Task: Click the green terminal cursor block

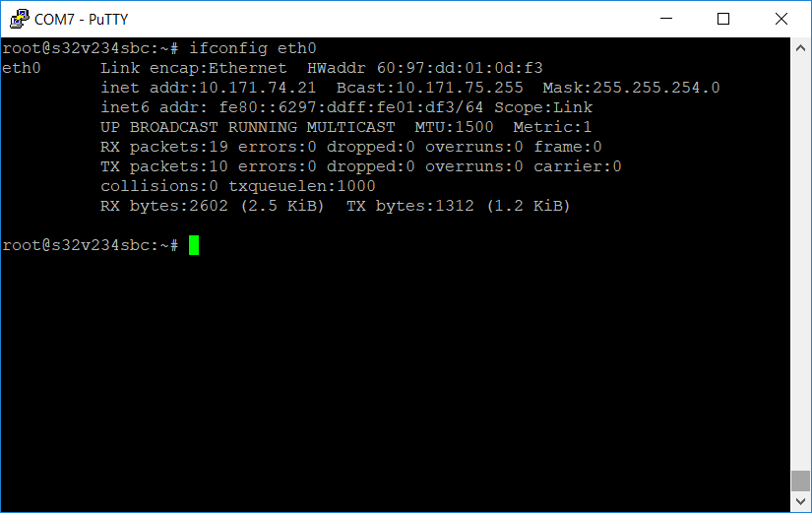Action: (x=194, y=245)
